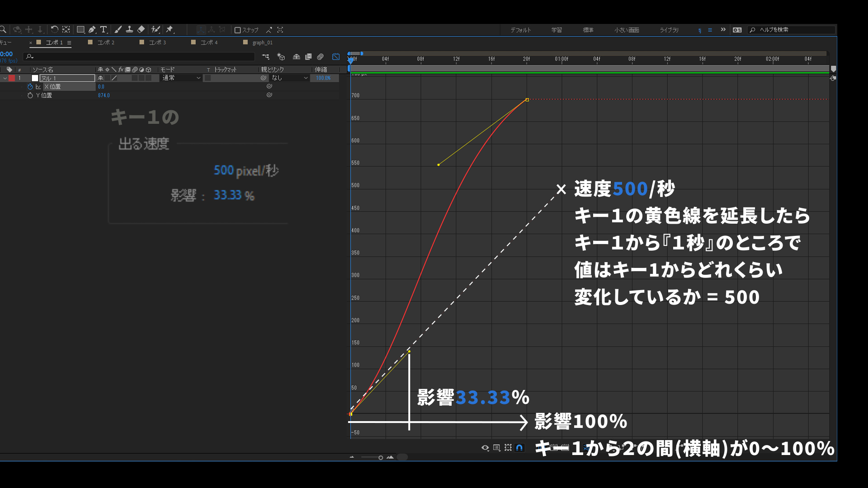Screen dimensions: 868x488
Task: Choose the デフォルト workspace
Action: pos(521,30)
